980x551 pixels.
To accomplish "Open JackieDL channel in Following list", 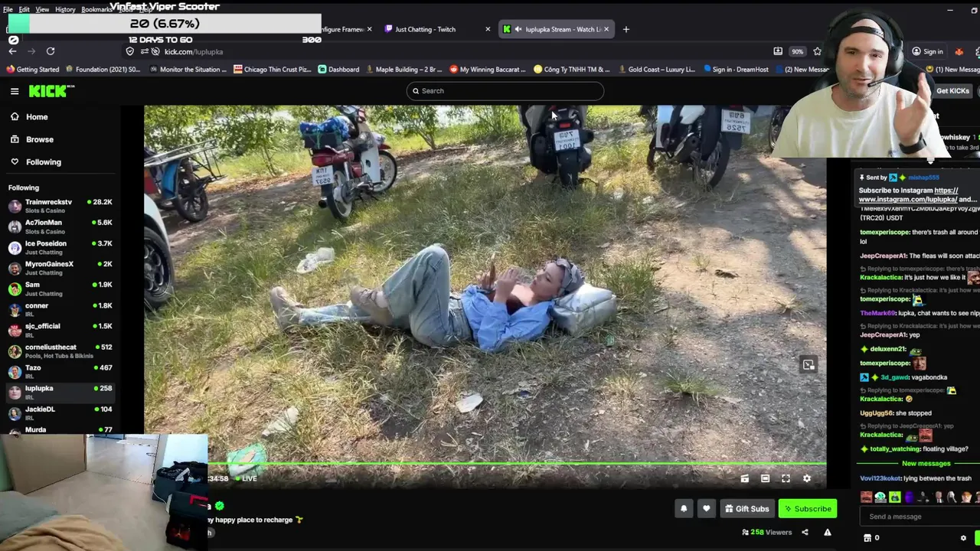I will coord(60,412).
